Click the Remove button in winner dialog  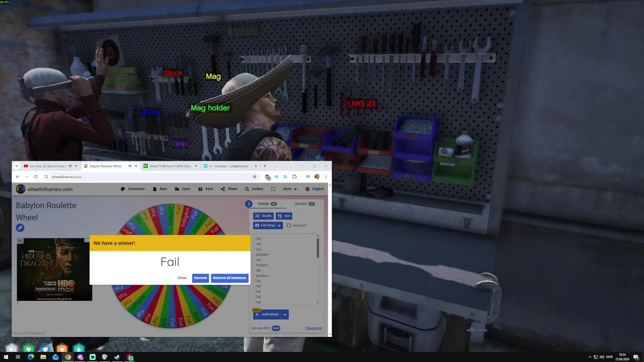(x=200, y=278)
